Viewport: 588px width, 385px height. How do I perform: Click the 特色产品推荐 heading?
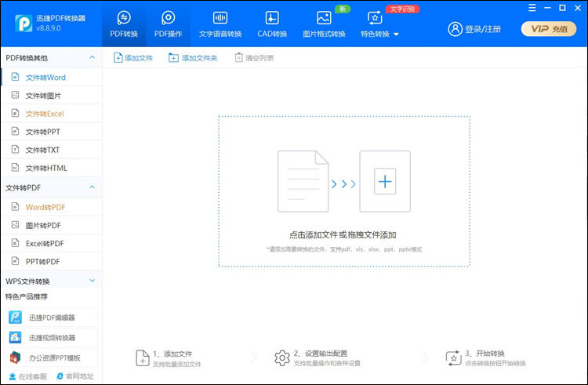27,296
